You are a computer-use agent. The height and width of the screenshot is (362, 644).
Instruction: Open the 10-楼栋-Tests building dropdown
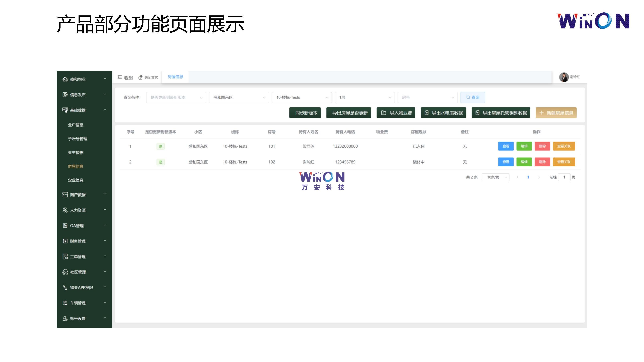302,98
